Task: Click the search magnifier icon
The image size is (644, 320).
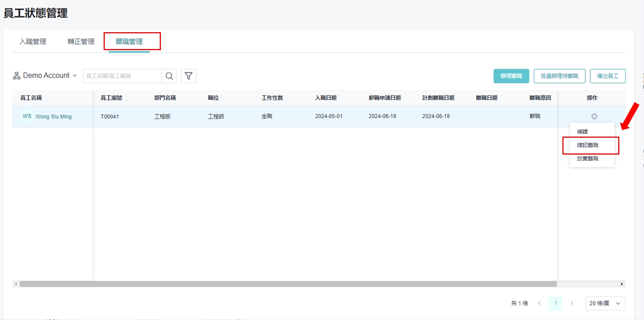Action: pos(169,76)
